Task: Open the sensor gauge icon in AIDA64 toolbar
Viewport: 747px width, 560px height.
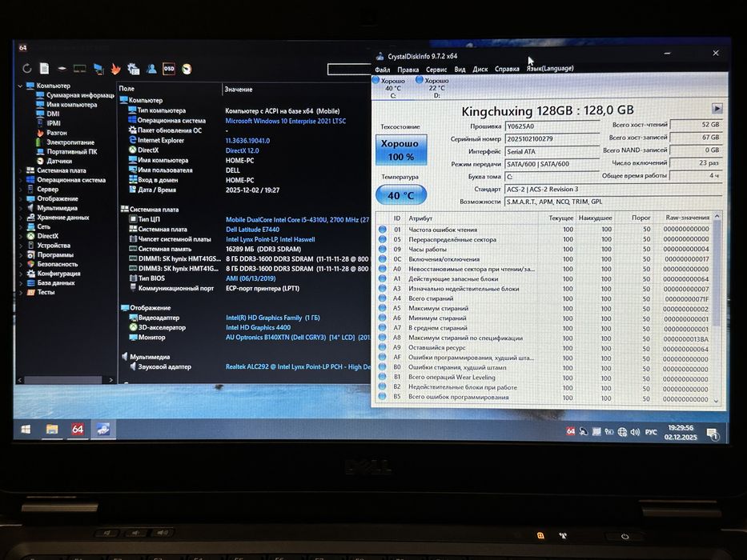Action: (x=187, y=69)
